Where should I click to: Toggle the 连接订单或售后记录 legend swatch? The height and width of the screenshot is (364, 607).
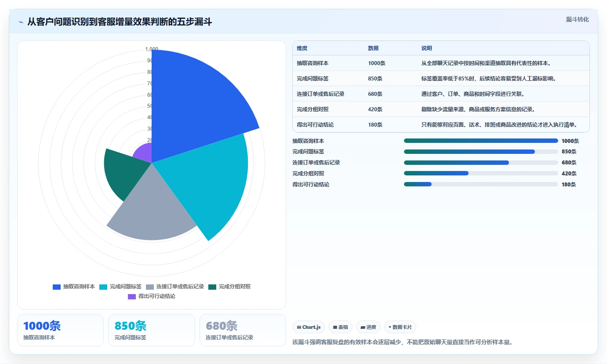pyautogui.click(x=150, y=287)
